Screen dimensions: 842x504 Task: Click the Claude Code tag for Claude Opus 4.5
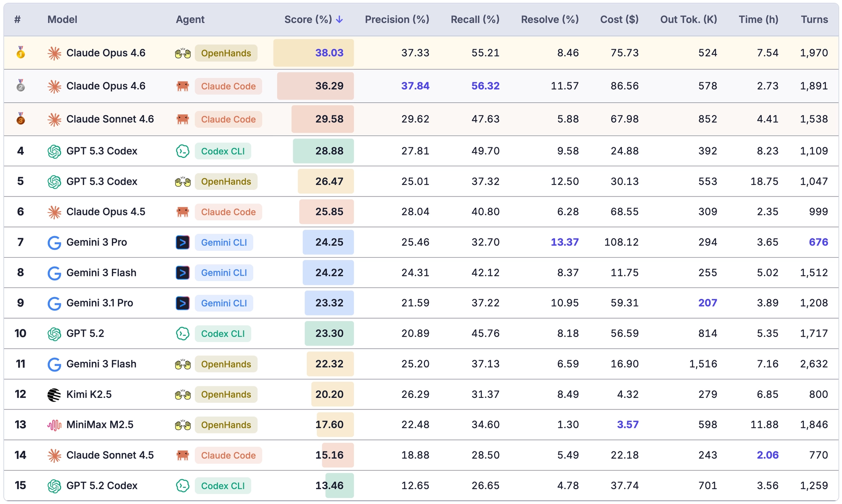(x=228, y=212)
